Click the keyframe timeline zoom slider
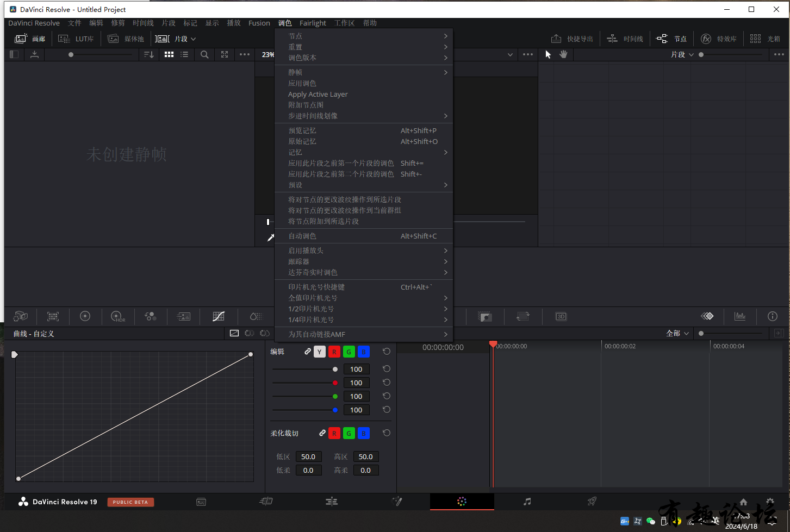Viewport: 790px width, 532px height. pyautogui.click(x=731, y=333)
